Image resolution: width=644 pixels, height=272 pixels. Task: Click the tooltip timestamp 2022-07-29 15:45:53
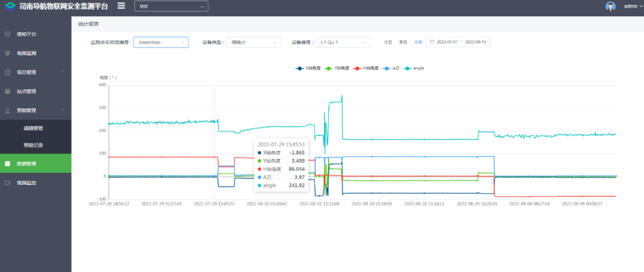click(281, 144)
